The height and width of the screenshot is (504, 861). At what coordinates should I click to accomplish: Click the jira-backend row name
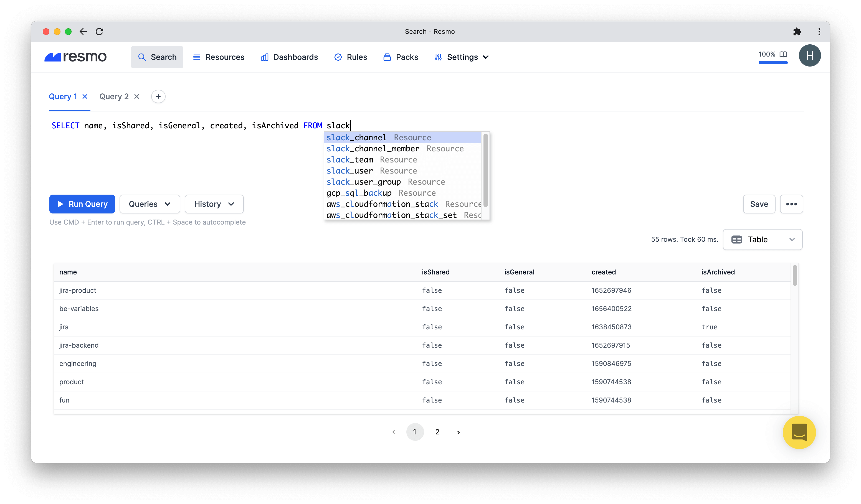pos(79,345)
